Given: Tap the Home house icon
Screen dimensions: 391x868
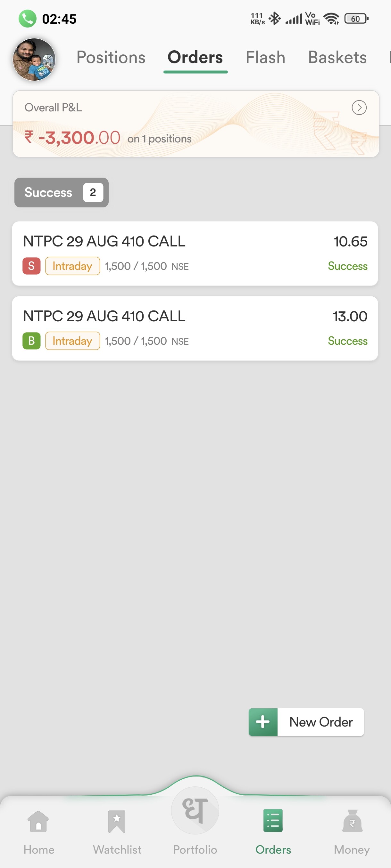Looking at the screenshot, I should pos(38,822).
